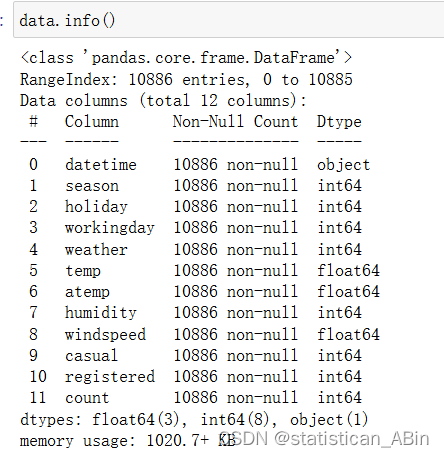The width and height of the screenshot is (444, 457).
Task: Select the 'count' column name
Action: pyautogui.click(x=87, y=398)
